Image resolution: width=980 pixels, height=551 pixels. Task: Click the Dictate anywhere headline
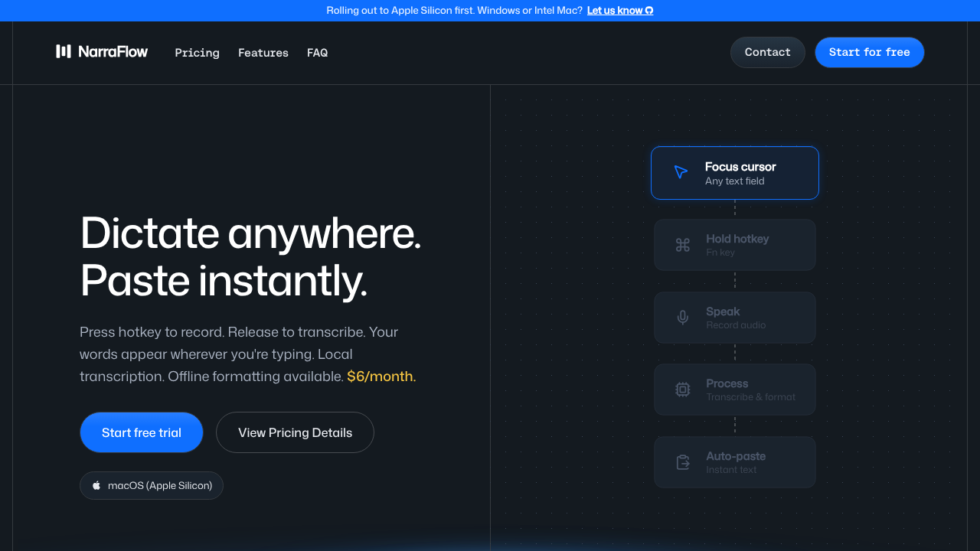click(251, 233)
